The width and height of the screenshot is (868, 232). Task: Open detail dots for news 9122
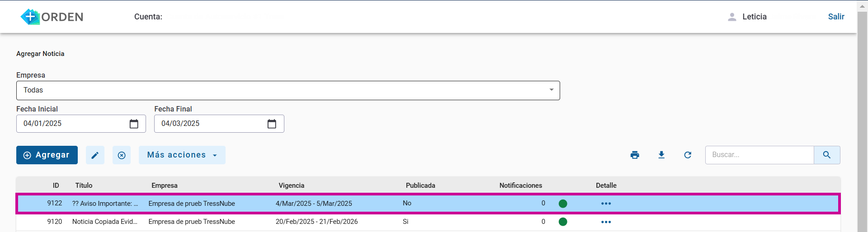pos(606,204)
